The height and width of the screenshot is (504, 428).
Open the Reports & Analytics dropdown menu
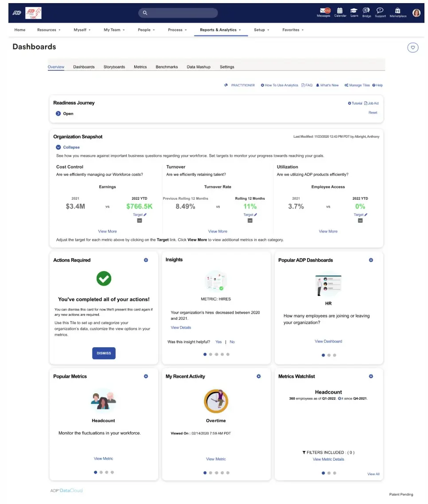[x=221, y=30]
